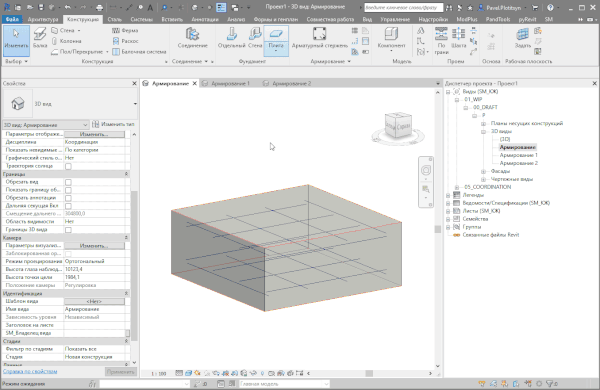Expand the Фасады tree node

(x=483, y=171)
